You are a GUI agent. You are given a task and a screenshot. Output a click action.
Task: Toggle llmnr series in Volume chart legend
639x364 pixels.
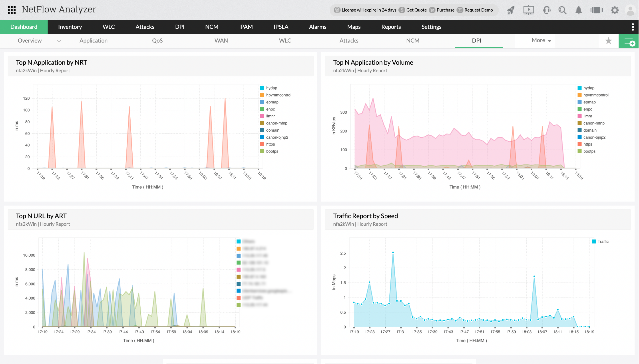587,116
